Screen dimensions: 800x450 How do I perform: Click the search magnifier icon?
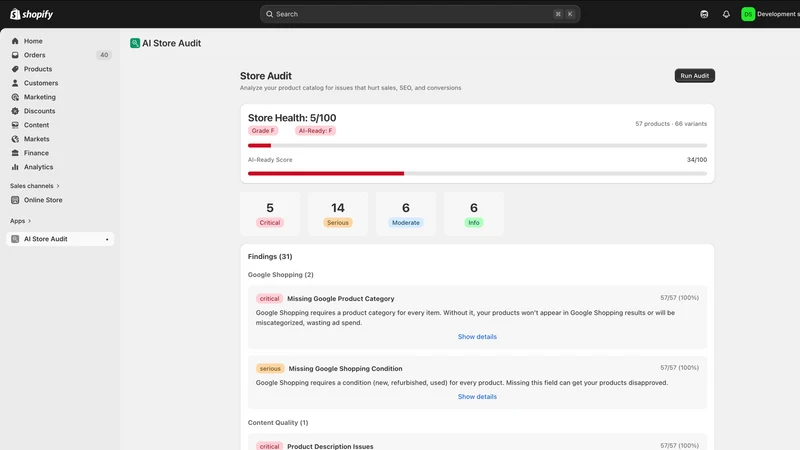269,14
